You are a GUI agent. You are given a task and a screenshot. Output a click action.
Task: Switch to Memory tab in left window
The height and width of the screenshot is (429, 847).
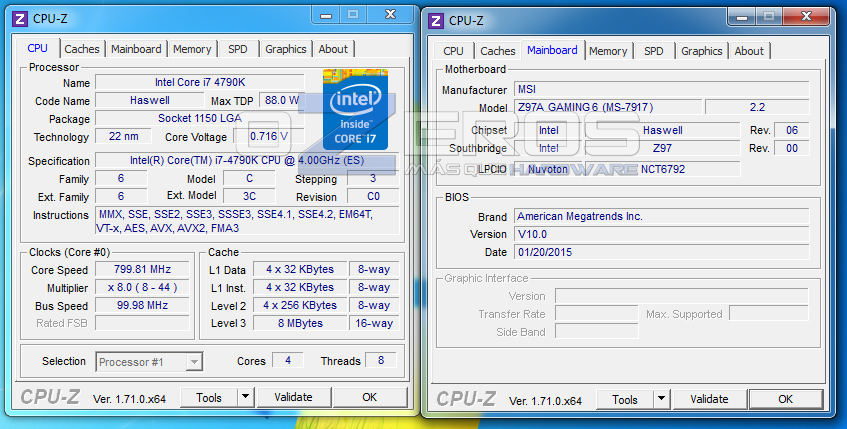coord(192,49)
